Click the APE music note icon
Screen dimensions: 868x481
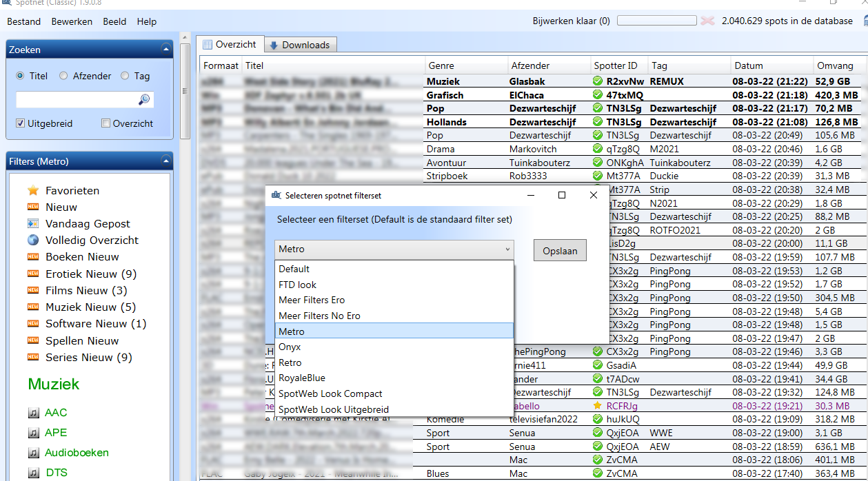[34, 433]
